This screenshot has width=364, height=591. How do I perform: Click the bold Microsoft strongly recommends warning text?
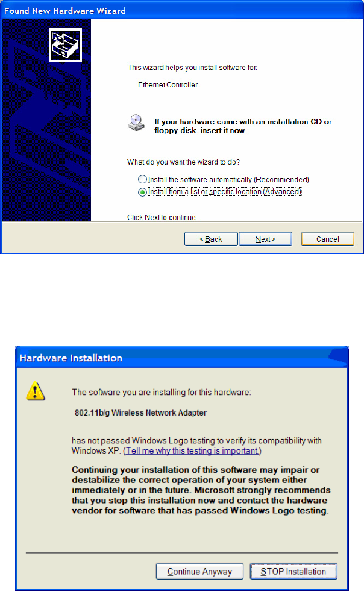click(201, 490)
